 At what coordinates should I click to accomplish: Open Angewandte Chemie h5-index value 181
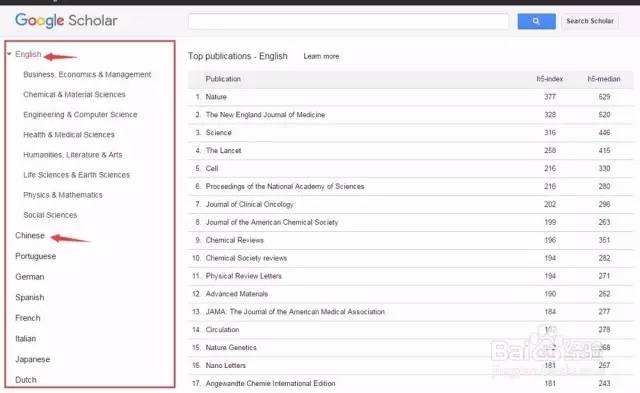tap(550, 383)
